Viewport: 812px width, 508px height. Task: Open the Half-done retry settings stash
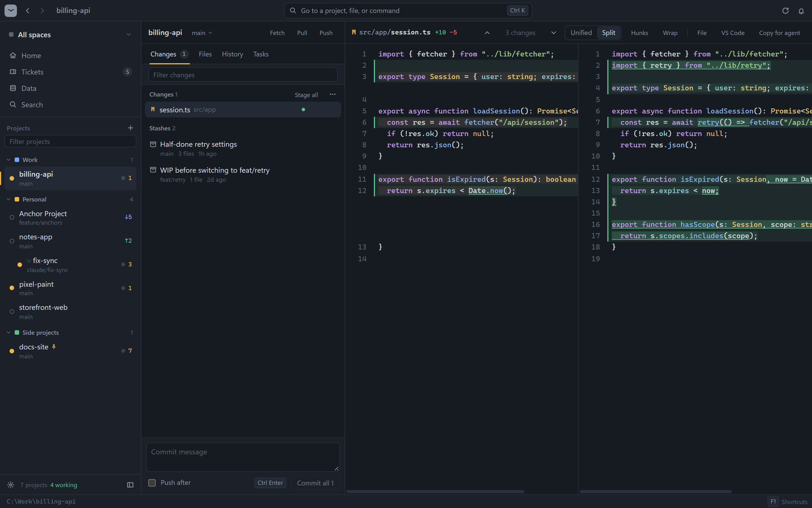(x=243, y=148)
